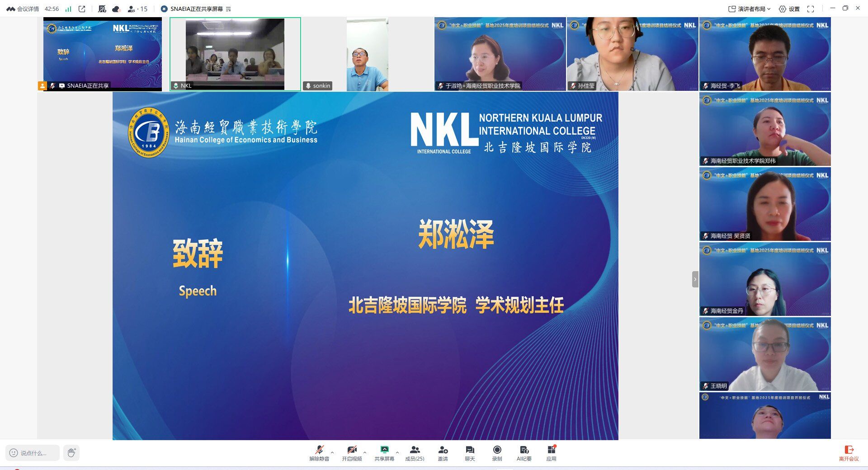Leave the meeting (离开会议)
The height and width of the screenshot is (470, 868).
[849, 452]
